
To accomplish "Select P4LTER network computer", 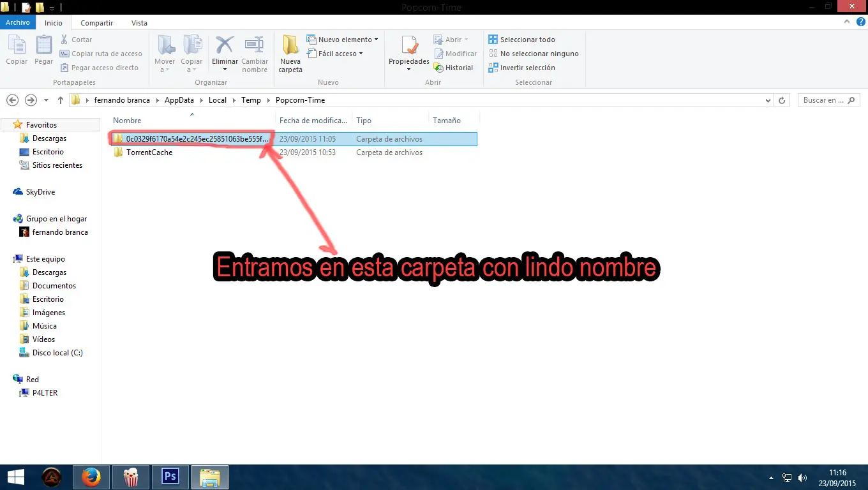I will pos(45,393).
